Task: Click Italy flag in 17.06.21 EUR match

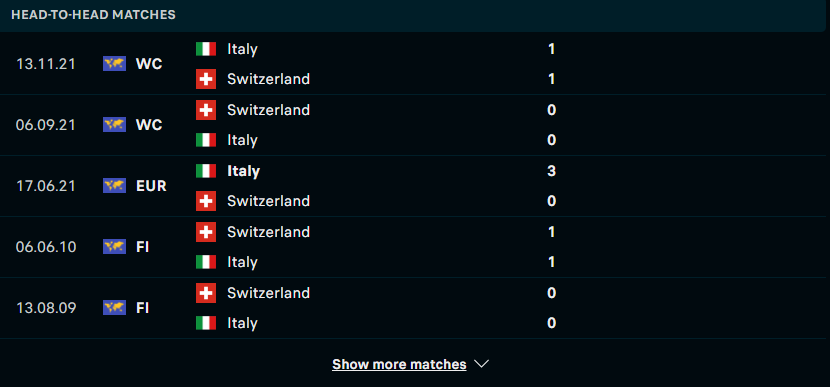Action: [x=206, y=171]
